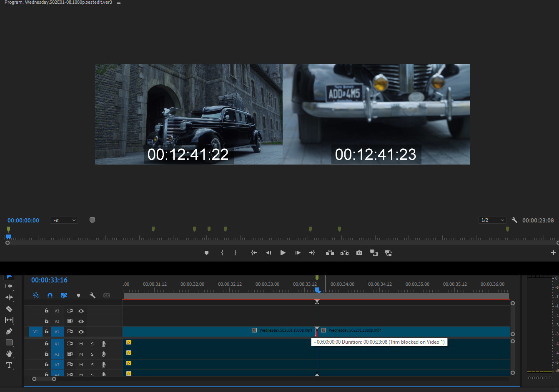Open the 1/2 playback resolution dropdown
This screenshot has width=559, height=392.
[492, 220]
